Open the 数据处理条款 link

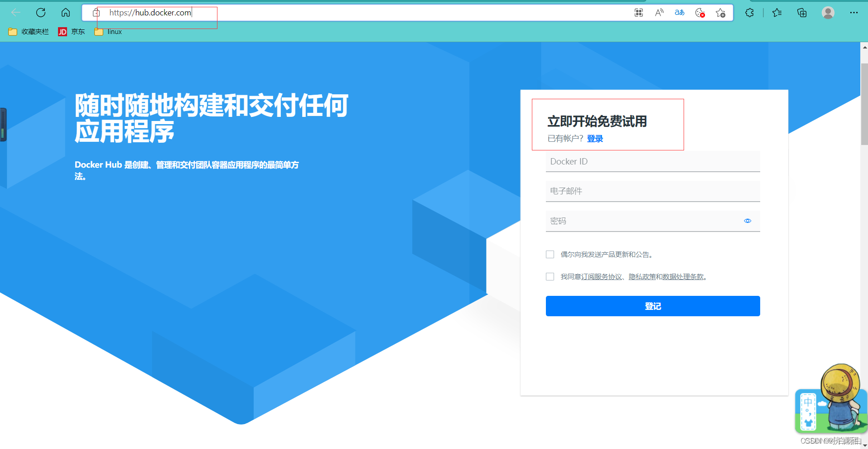683,277
